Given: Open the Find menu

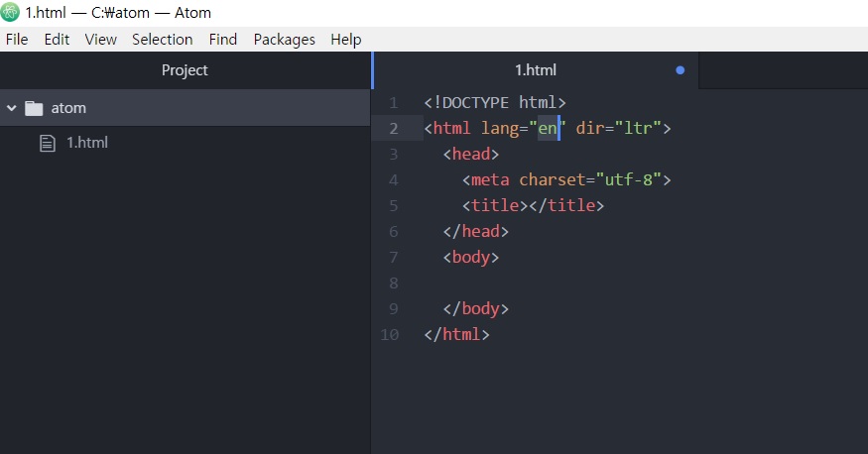Looking at the screenshot, I should [223, 40].
